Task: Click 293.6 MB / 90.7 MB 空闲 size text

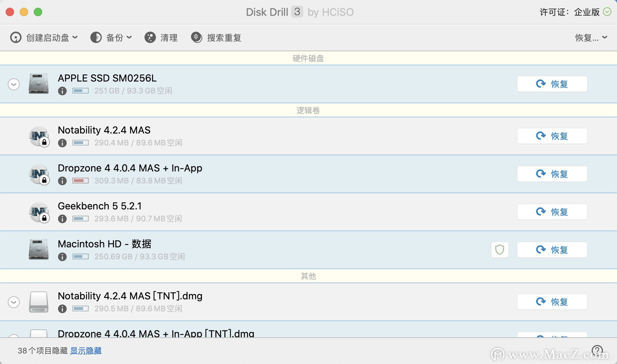Action: (x=138, y=219)
